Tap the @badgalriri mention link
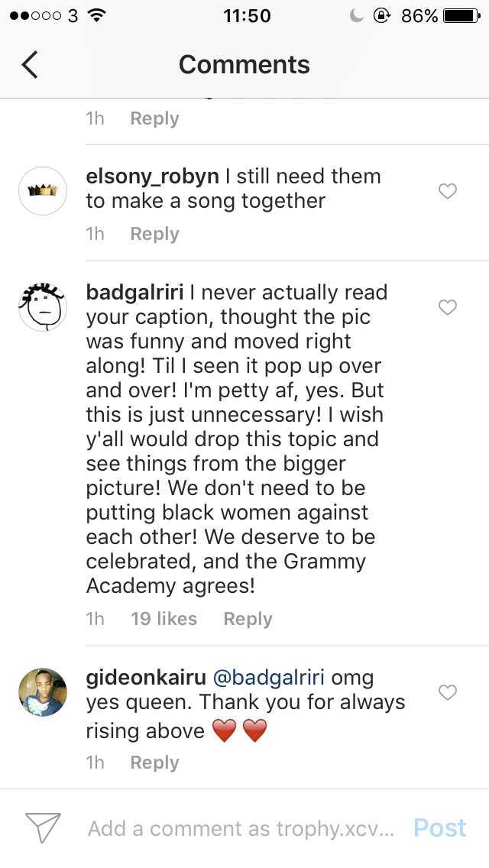Image resolution: width=489 pixels, height=868 pixels. click(x=267, y=678)
